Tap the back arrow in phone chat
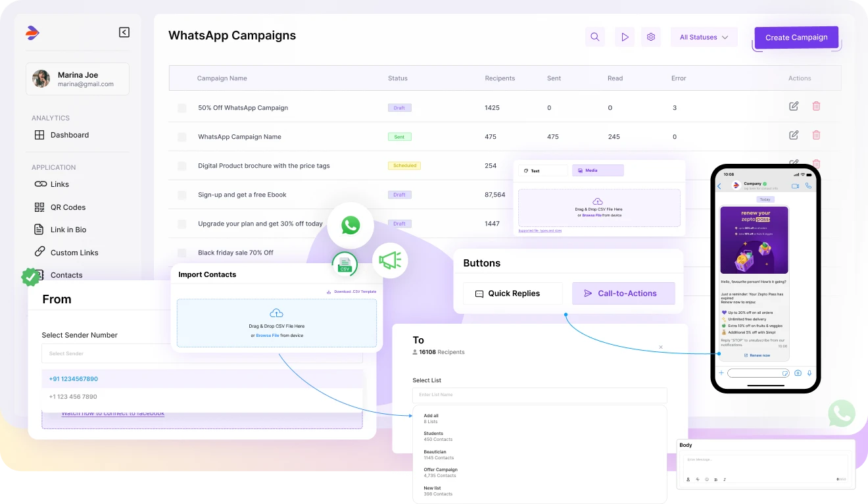The height and width of the screenshot is (504, 868). (x=719, y=186)
